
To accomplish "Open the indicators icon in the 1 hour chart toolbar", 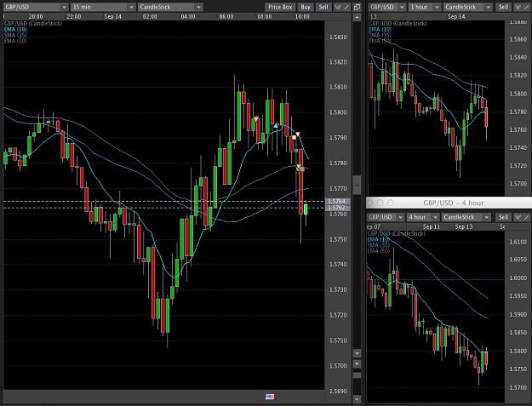I will coord(518,7).
